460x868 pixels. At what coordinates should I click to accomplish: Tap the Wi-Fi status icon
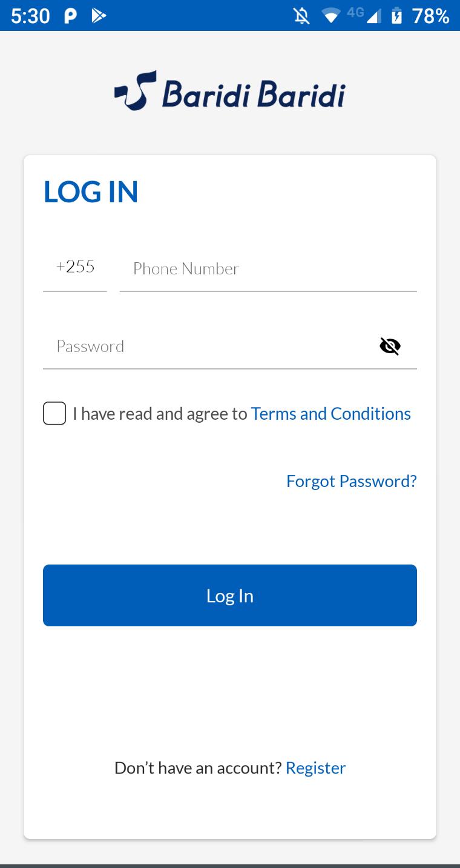pyautogui.click(x=331, y=16)
